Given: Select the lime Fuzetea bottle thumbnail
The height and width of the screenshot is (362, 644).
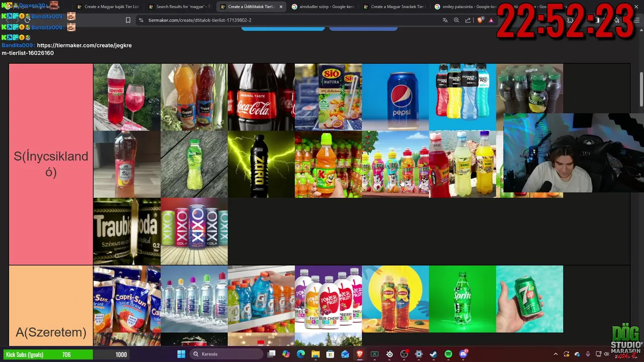Looking at the screenshot, I should [194, 164].
